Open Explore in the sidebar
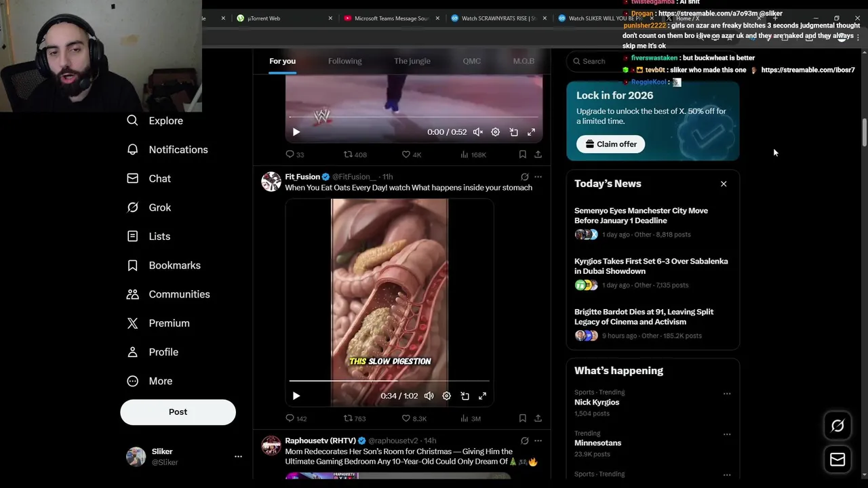868x488 pixels. pyautogui.click(x=155, y=121)
